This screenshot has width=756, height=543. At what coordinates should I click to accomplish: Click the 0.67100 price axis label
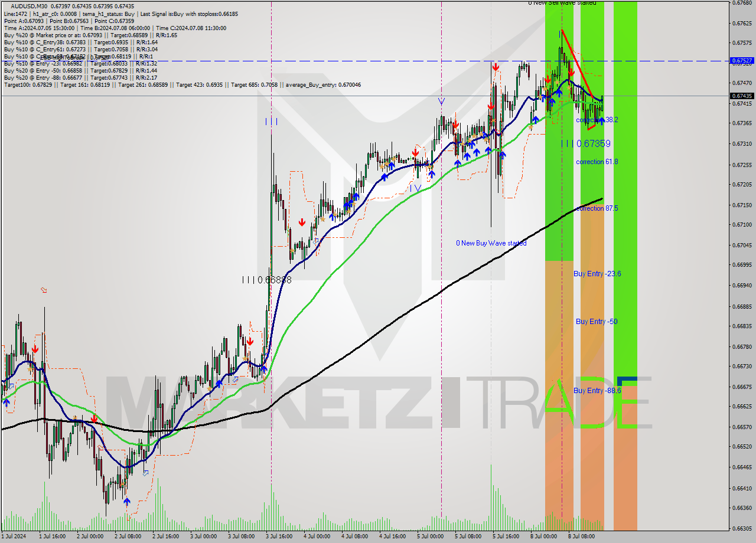742,225
